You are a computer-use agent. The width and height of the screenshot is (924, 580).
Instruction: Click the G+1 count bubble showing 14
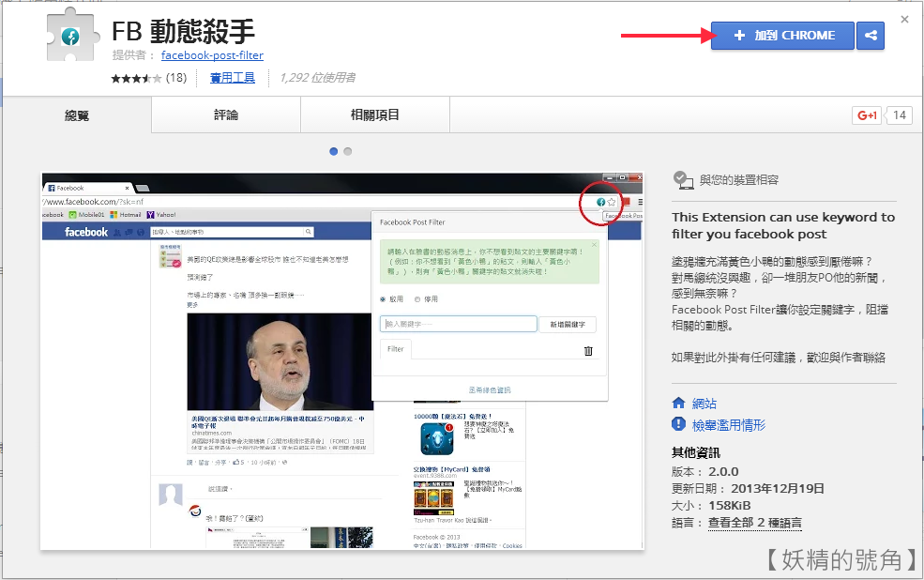pyautogui.click(x=899, y=115)
